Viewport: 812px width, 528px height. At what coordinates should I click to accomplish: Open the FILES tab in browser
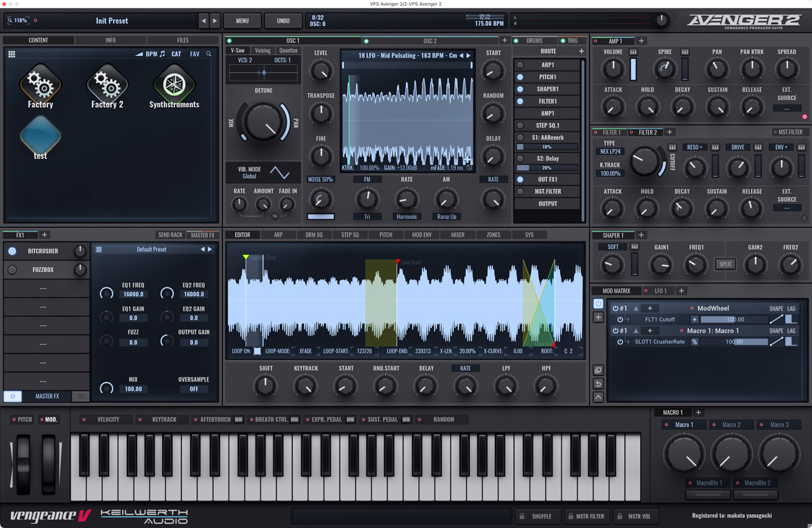(183, 40)
